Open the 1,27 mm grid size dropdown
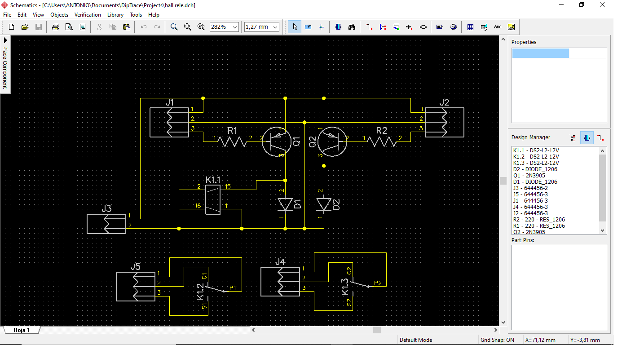The image size is (644, 345). (275, 27)
